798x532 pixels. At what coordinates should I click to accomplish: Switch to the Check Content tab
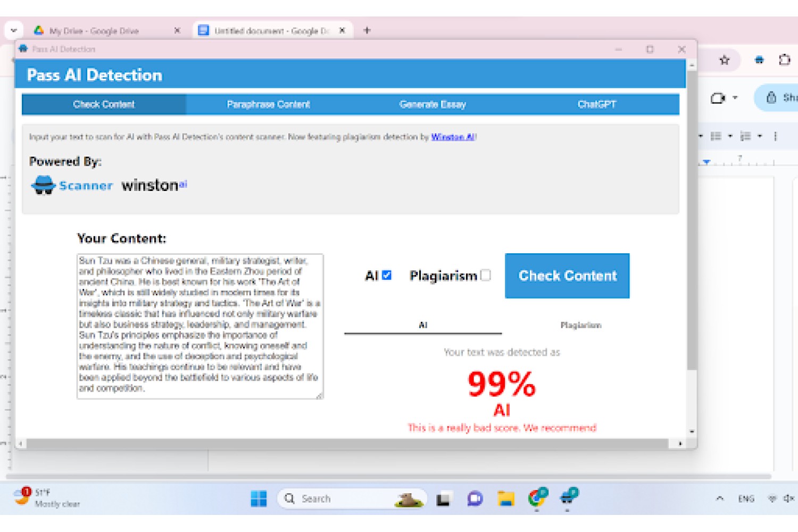pyautogui.click(x=104, y=104)
